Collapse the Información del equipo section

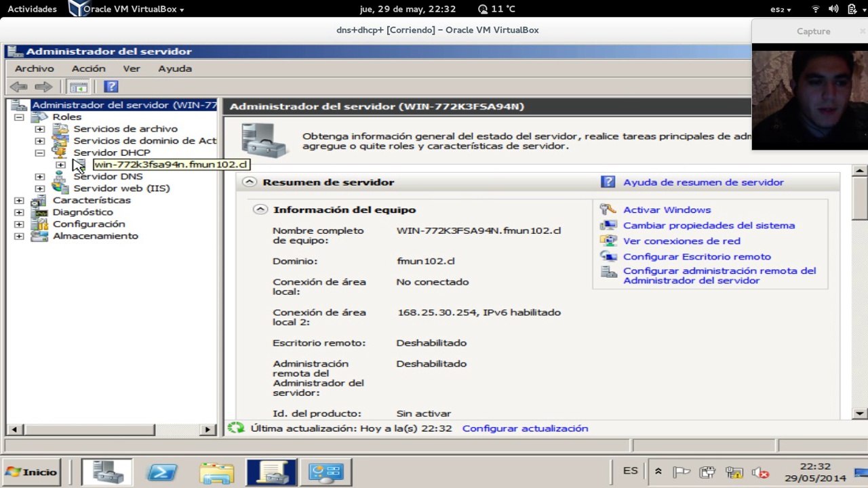pos(260,209)
